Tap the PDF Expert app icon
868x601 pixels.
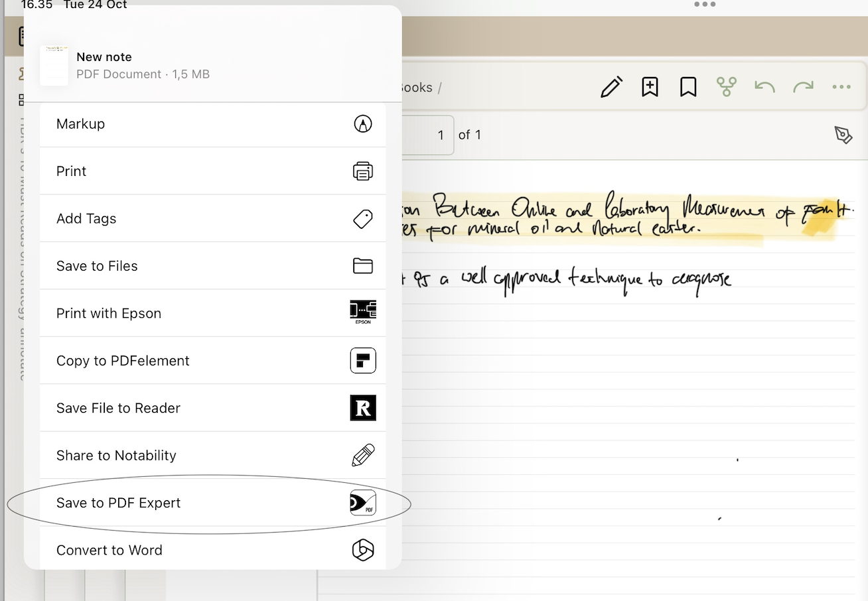point(362,503)
